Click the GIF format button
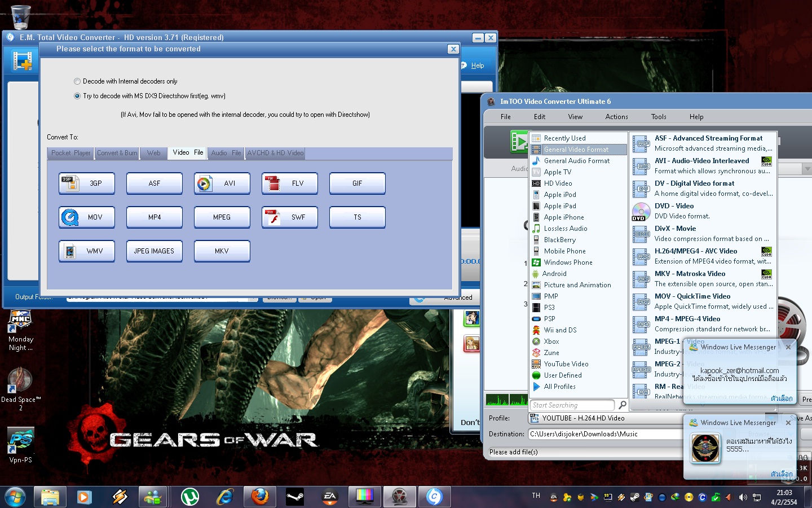This screenshot has height=508, width=812. tap(358, 183)
